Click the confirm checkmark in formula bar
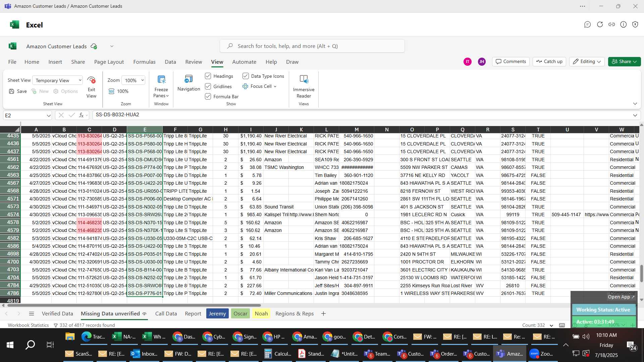644x362 pixels. coord(71,115)
